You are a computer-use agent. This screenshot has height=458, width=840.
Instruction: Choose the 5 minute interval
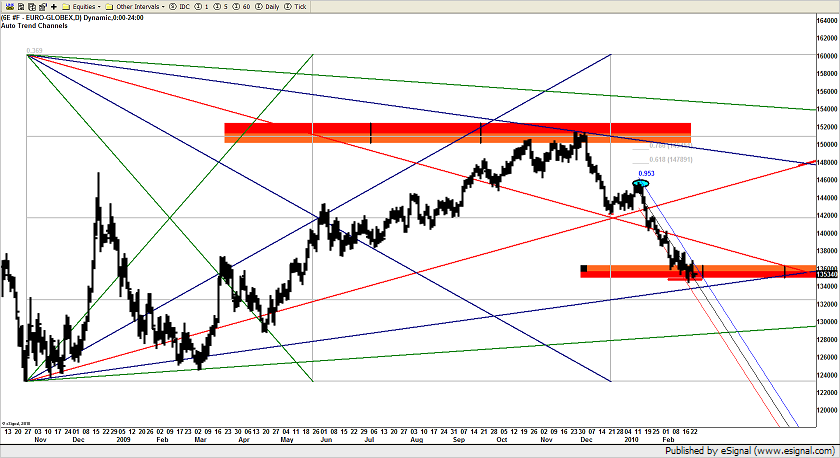(x=218, y=6)
